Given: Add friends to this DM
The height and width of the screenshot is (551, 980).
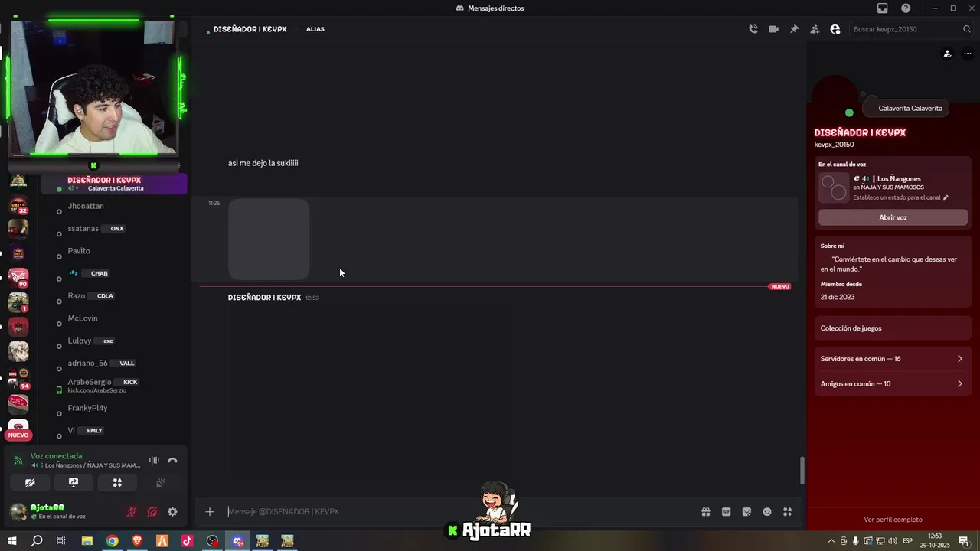Looking at the screenshot, I should [x=815, y=29].
